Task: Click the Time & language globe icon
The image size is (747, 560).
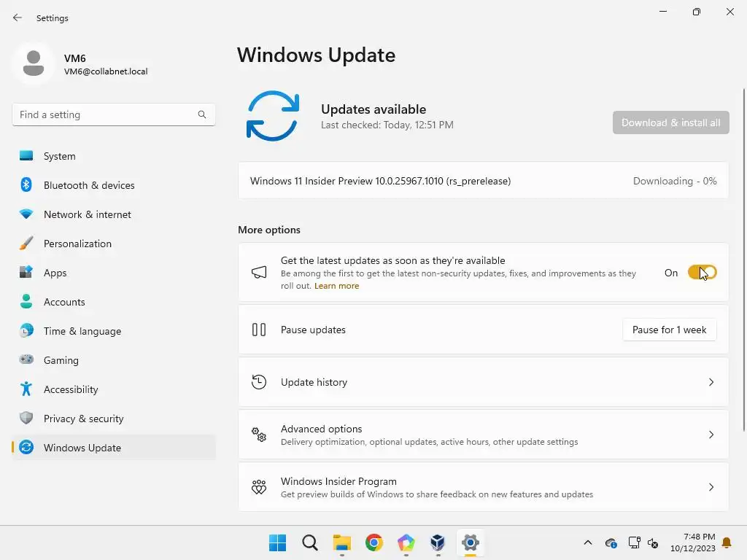Action: click(26, 330)
